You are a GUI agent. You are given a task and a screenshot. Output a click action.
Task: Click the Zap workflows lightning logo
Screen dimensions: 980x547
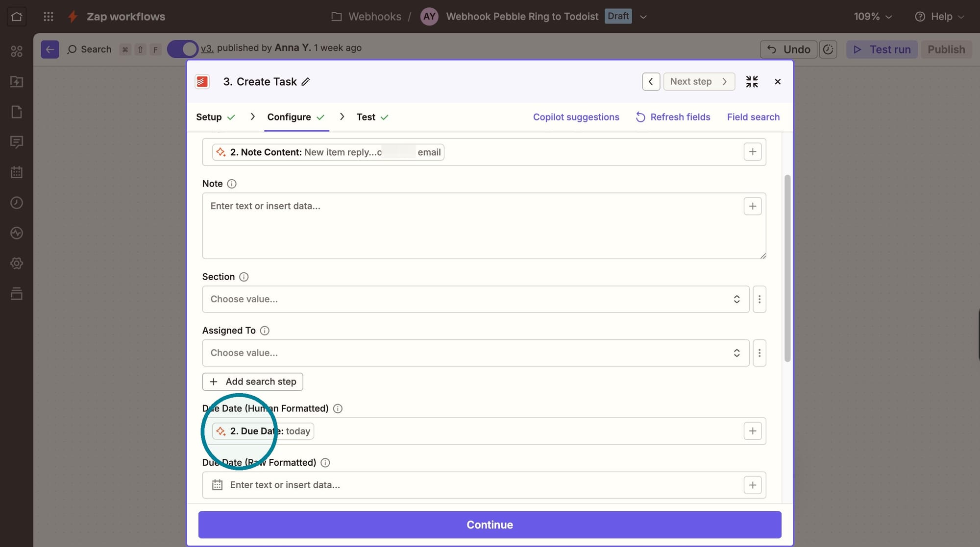[73, 17]
